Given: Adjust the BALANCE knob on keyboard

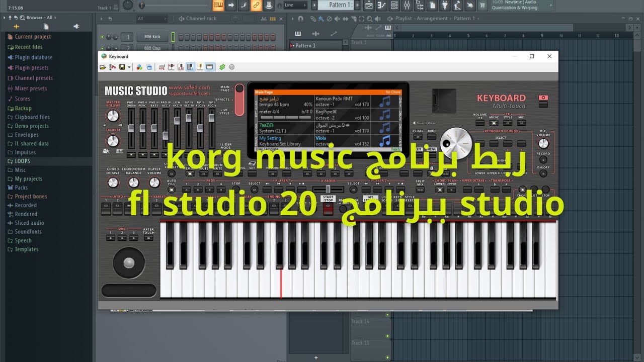Looking at the screenshot, I should [x=113, y=140].
